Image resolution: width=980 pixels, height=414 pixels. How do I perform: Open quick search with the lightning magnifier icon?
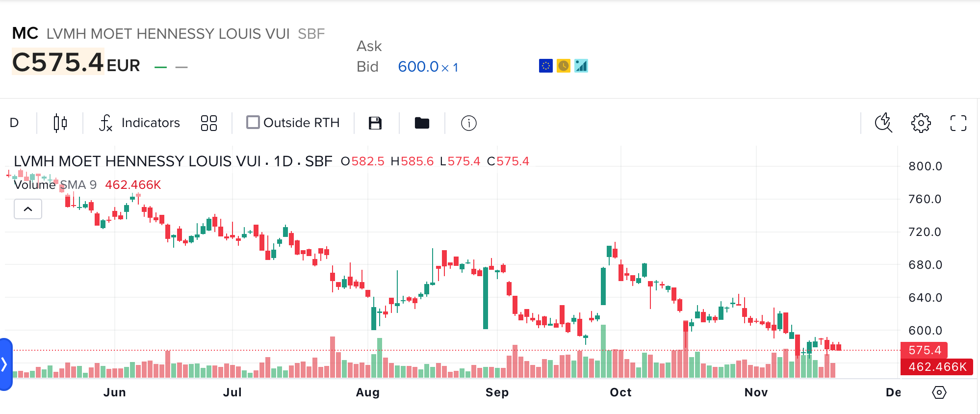(883, 123)
